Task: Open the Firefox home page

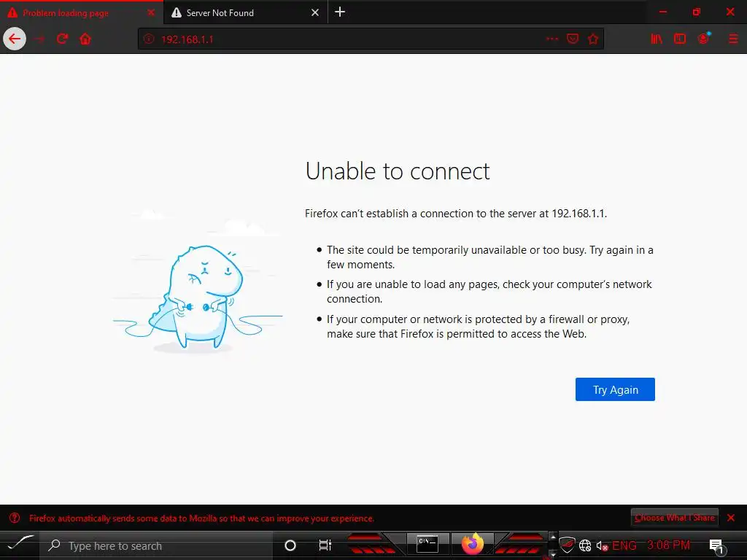Action: [85, 39]
